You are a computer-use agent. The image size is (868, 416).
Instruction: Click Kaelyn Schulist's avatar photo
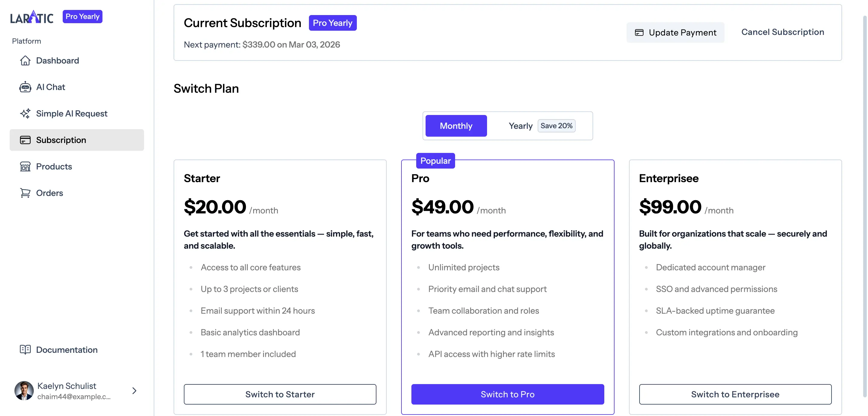24,390
